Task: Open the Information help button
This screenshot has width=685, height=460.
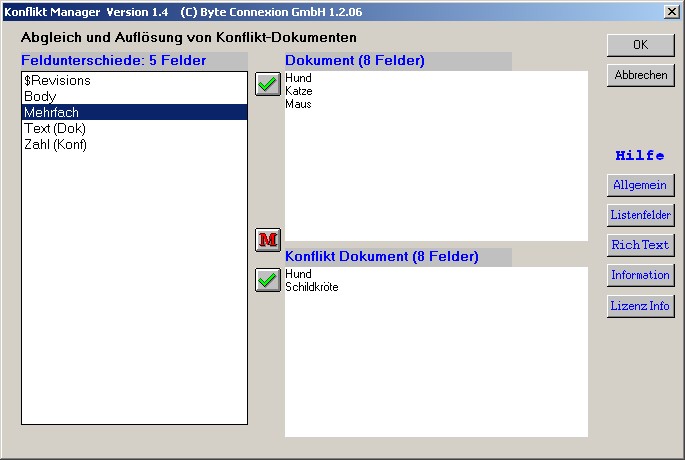Action: (640, 275)
